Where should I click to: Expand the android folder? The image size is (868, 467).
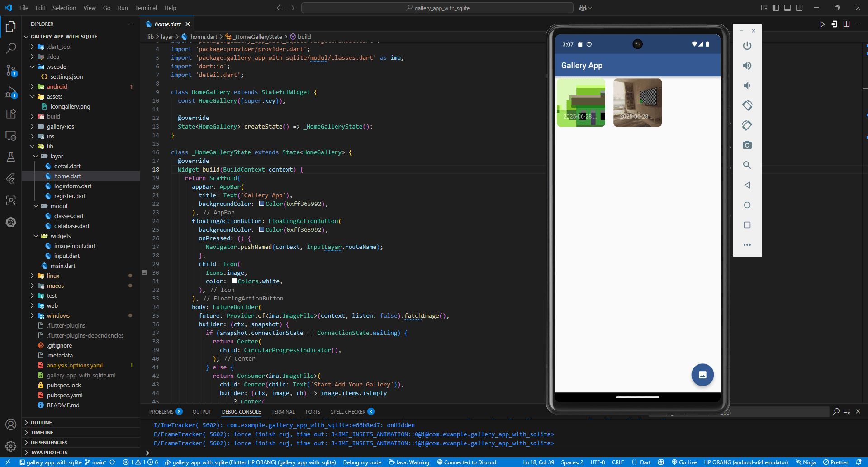(x=57, y=86)
